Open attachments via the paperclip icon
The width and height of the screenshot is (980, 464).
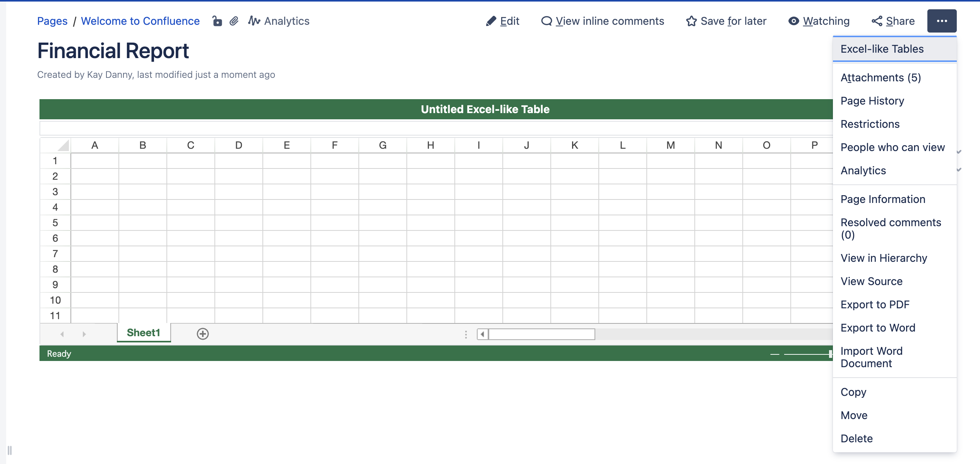pos(234,21)
